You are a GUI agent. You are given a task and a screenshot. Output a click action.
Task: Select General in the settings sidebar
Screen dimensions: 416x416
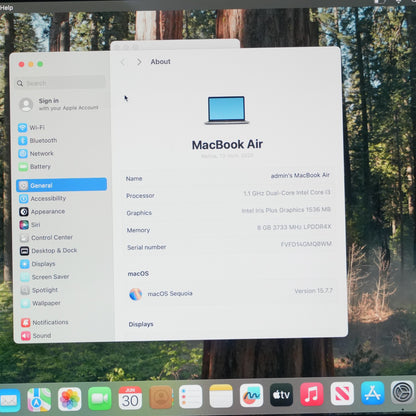click(x=61, y=185)
